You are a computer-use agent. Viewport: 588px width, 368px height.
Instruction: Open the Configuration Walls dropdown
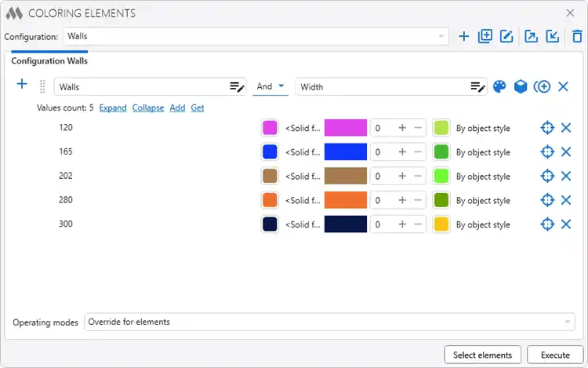coord(256,36)
